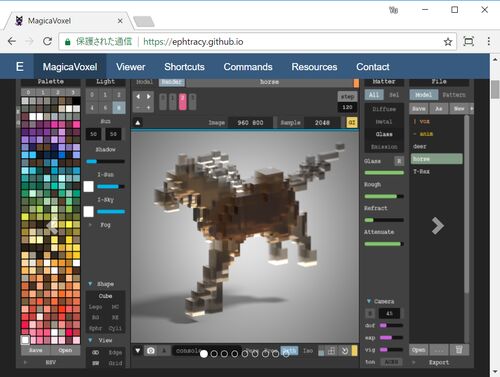Click the Image size 960 800 field
The width and height of the screenshot is (500, 377).
pos(250,123)
